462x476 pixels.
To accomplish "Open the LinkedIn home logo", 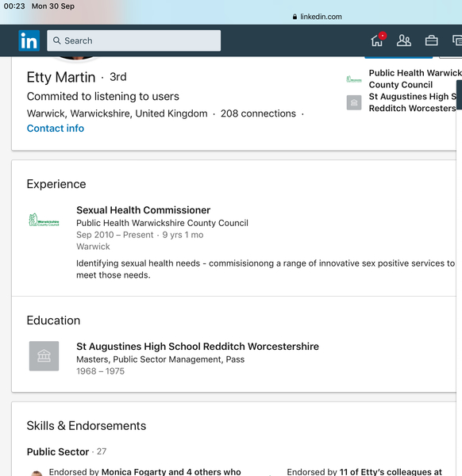I will [29, 40].
